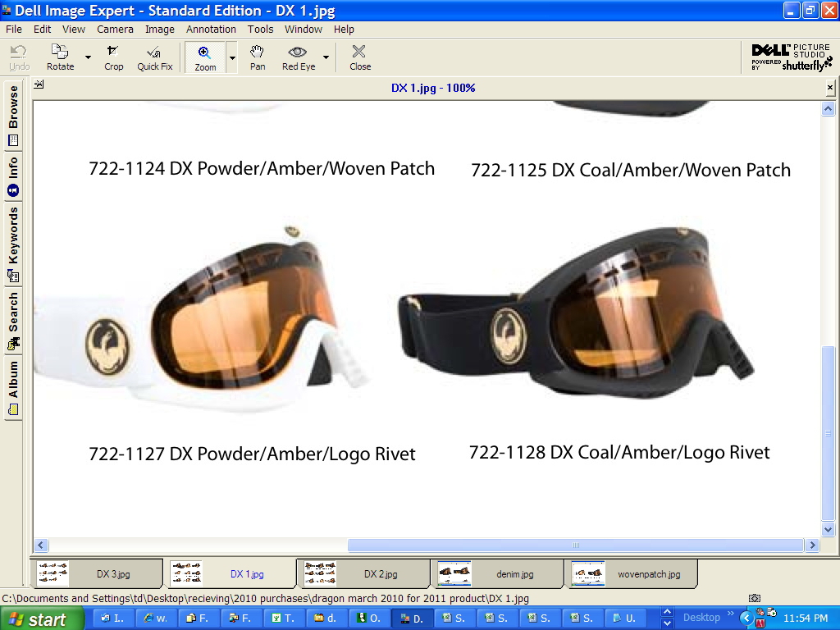Click the horizontal scrollbar right arrow
This screenshot has height=630, width=840.
812,545
